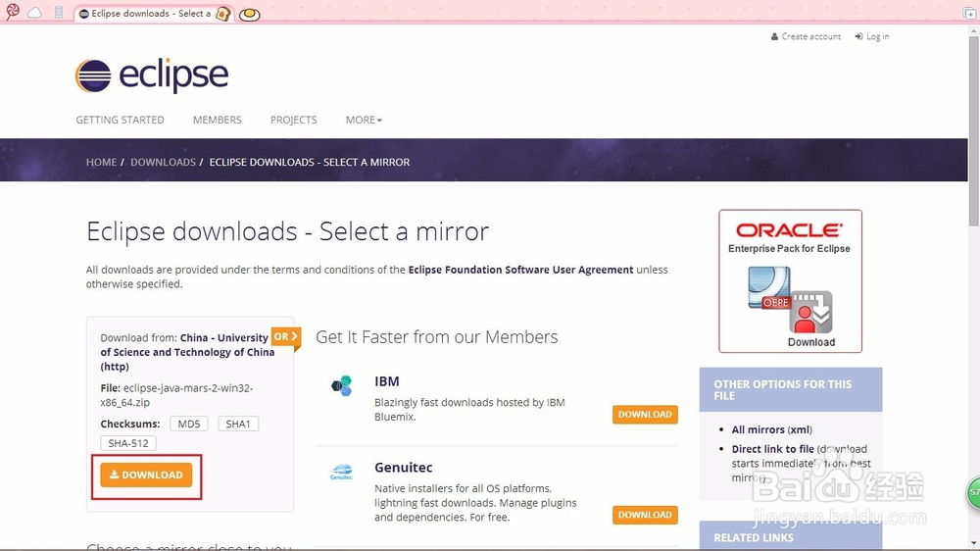Click the Oracle Enterprise Pack download graphic
The height and width of the screenshot is (551, 980).
pos(790,280)
